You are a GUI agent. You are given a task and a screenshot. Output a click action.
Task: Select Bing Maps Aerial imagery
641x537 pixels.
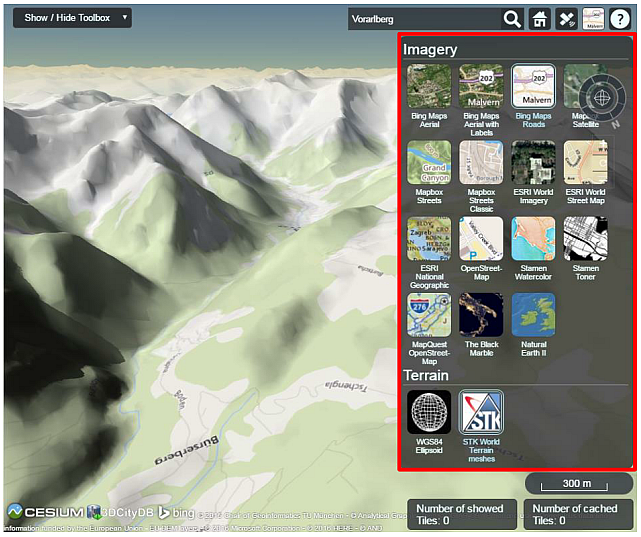429,86
